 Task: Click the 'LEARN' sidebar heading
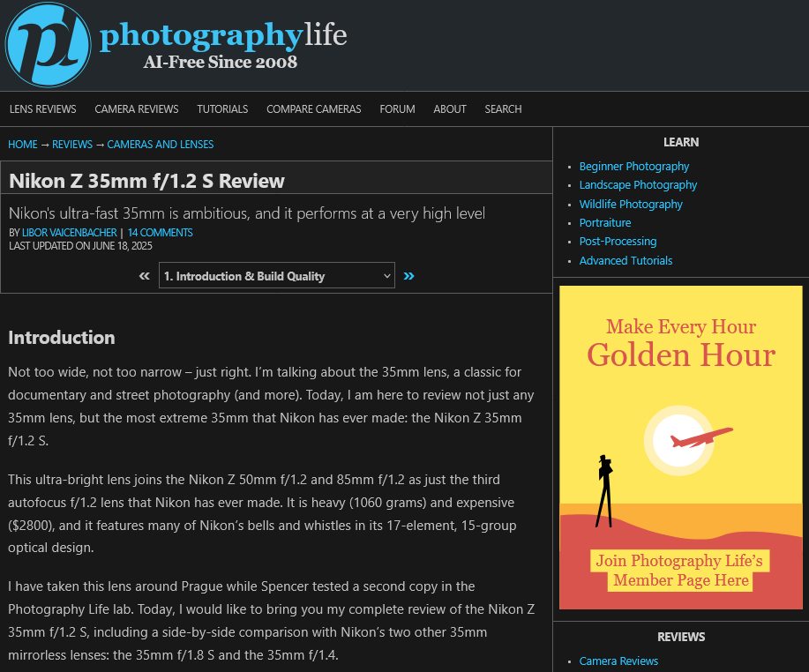point(681,142)
